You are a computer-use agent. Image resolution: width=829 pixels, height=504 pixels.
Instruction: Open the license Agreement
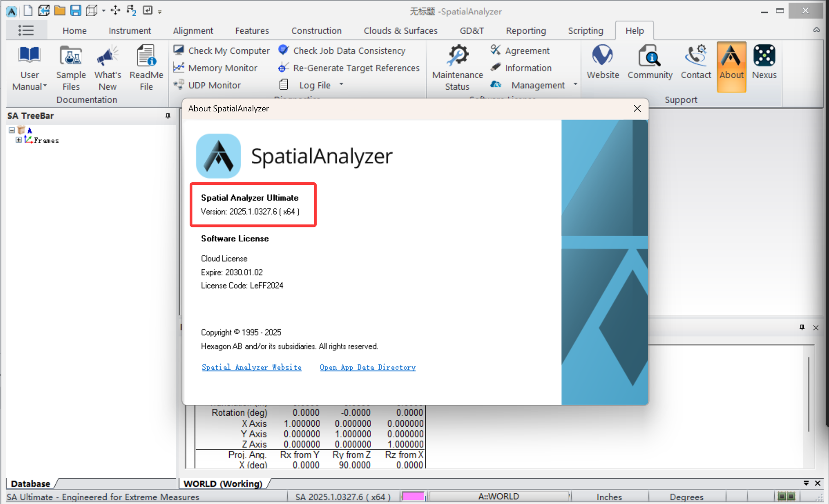(x=520, y=51)
